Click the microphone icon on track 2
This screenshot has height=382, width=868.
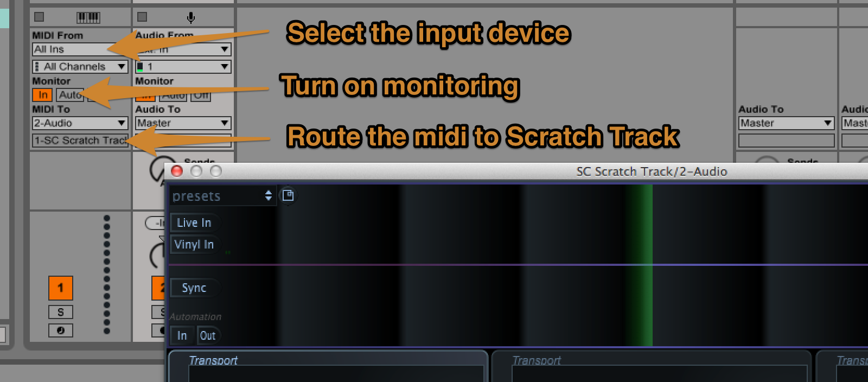coord(191,18)
